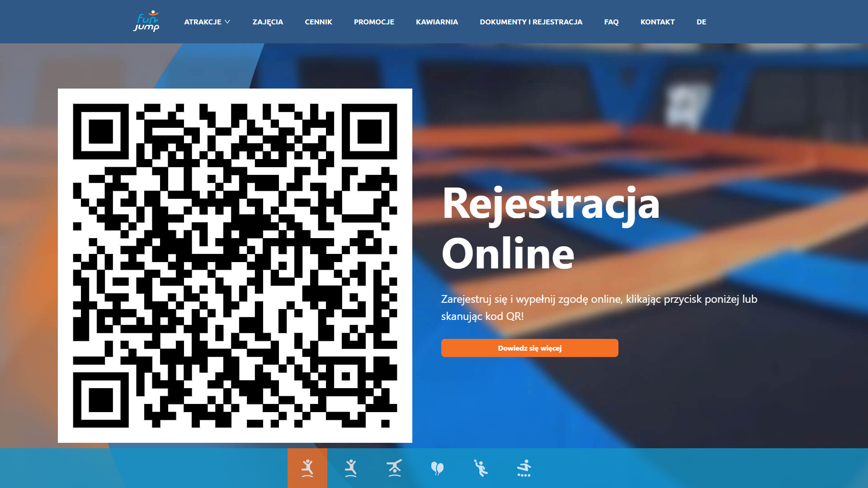Click the Dowiedz się więcej button

[x=529, y=348]
